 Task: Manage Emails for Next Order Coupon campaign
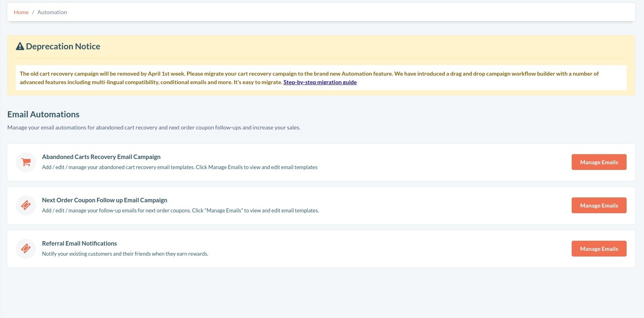point(599,206)
